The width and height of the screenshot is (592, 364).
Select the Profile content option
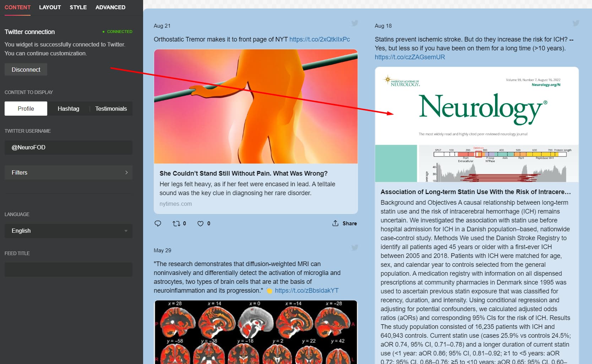[26, 109]
